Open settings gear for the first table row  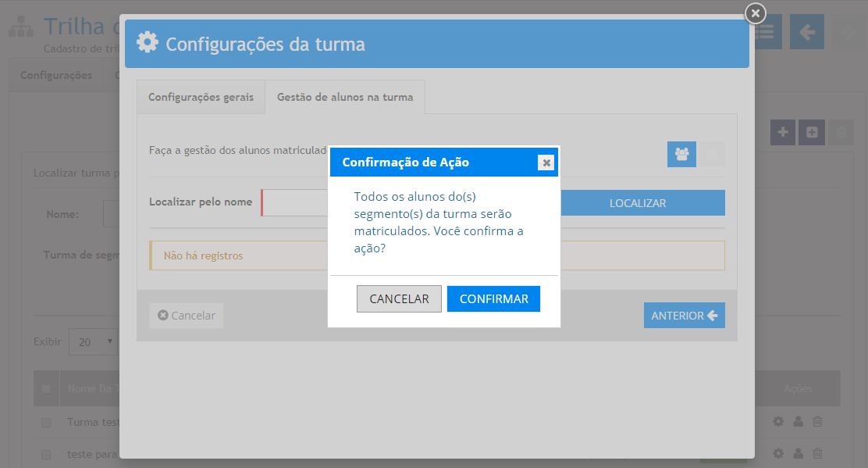tap(778, 422)
